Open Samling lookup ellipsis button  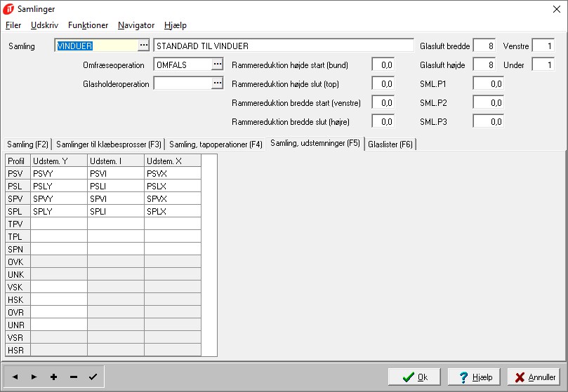[144, 46]
